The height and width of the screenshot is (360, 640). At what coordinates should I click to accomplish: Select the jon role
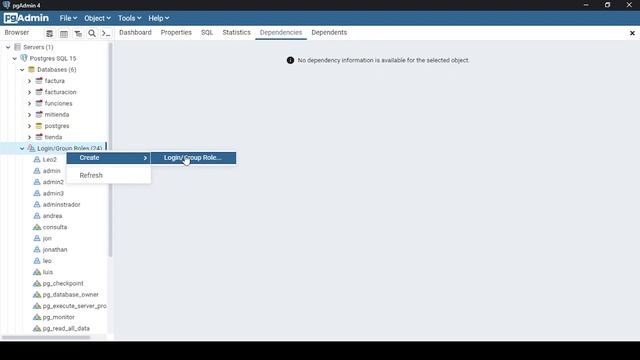coord(47,238)
